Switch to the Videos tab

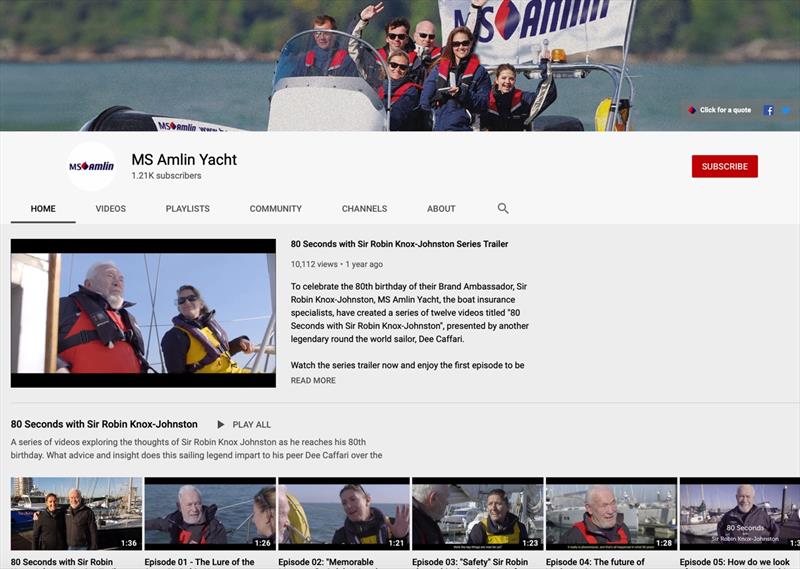[111, 209]
